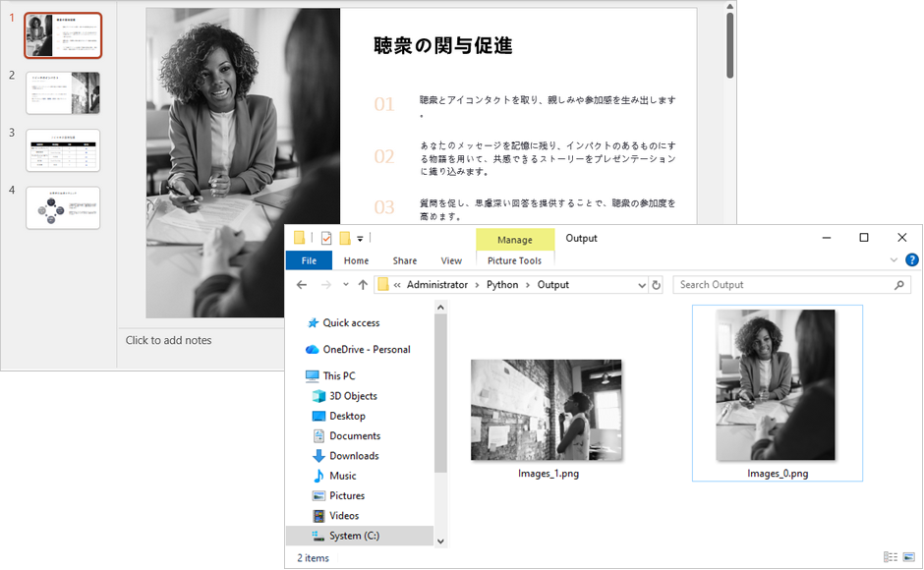Select slide 3 thumbnail with table

(63, 150)
